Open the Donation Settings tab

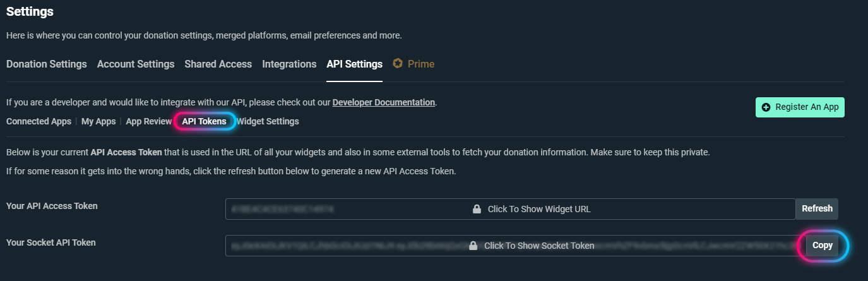(47, 64)
